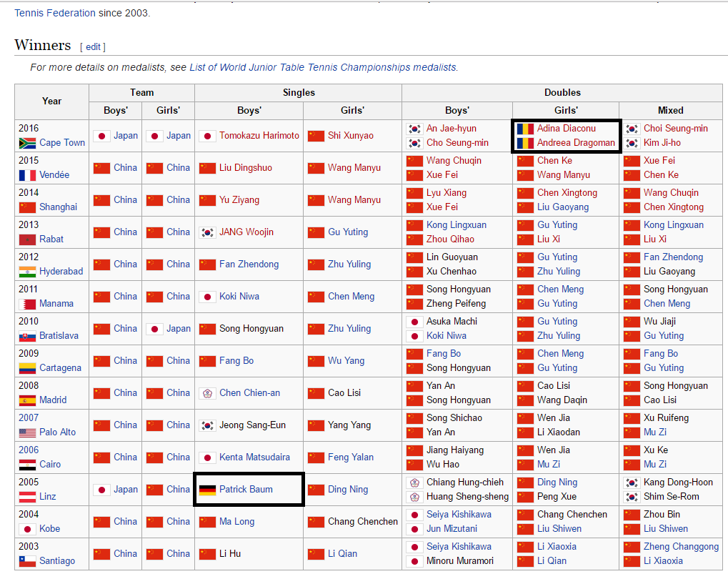Click the South Africa flag beside Cape Town
The image size is (728, 574).
pos(27,143)
